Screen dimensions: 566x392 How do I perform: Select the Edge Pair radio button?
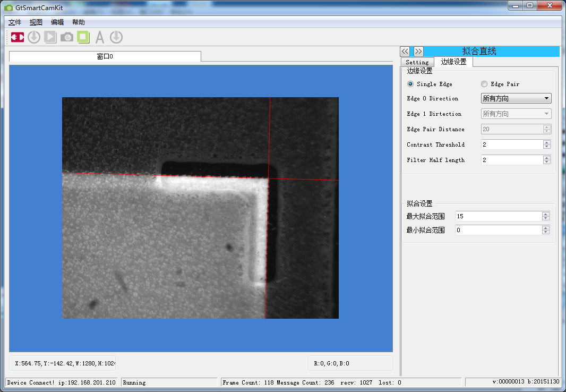pyautogui.click(x=484, y=84)
